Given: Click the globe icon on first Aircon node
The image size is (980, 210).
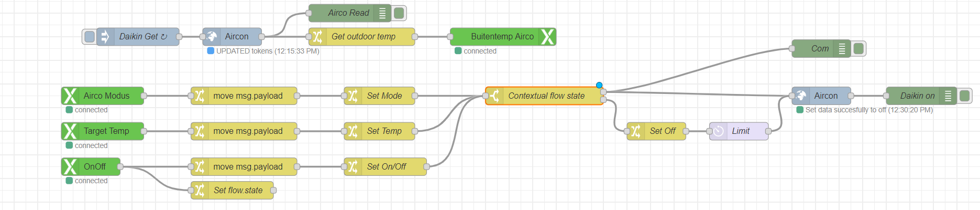Looking at the screenshot, I should click(x=211, y=37).
